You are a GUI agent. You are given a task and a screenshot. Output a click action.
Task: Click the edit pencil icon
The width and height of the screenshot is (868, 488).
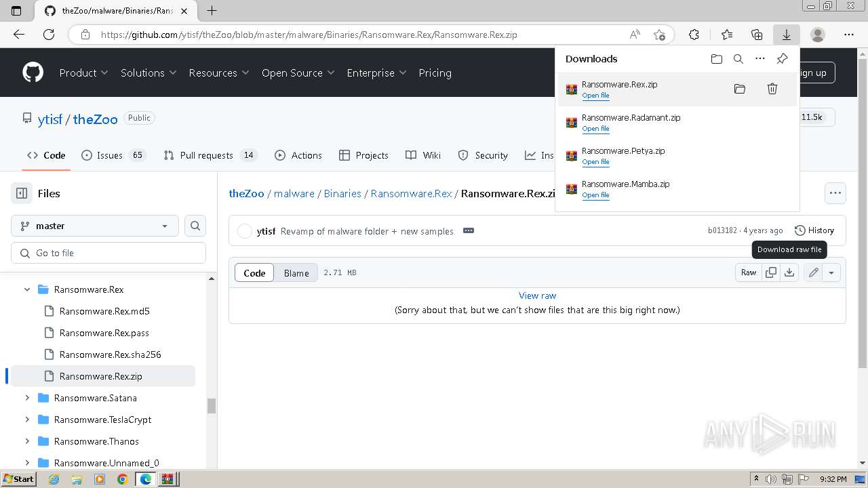[x=814, y=272]
